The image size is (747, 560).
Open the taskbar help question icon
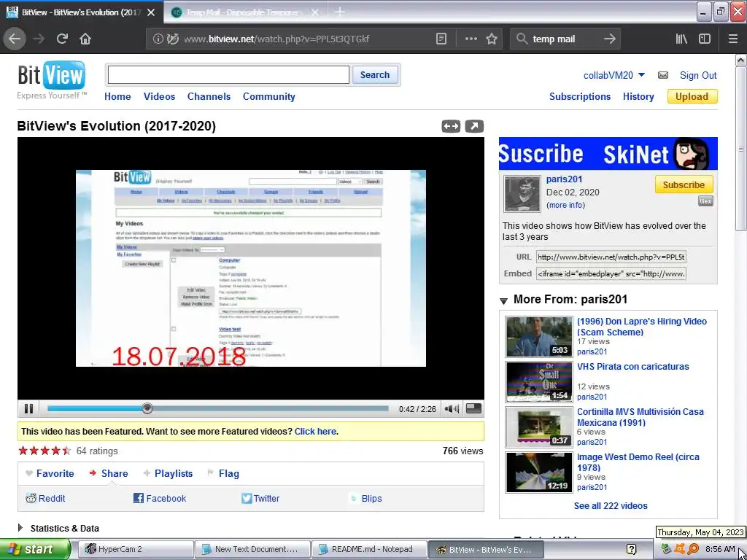(631, 550)
